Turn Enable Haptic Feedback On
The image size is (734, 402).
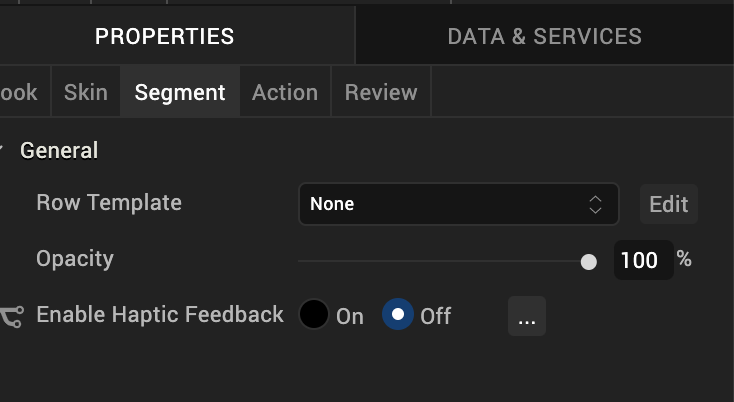314,315
